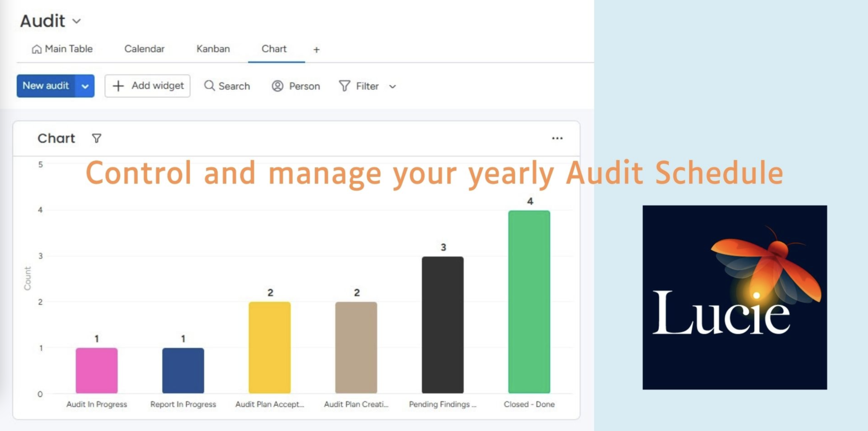Switch to the Calendar tab
Viewport: 868px width, 431px height.
tap(144, 49)
